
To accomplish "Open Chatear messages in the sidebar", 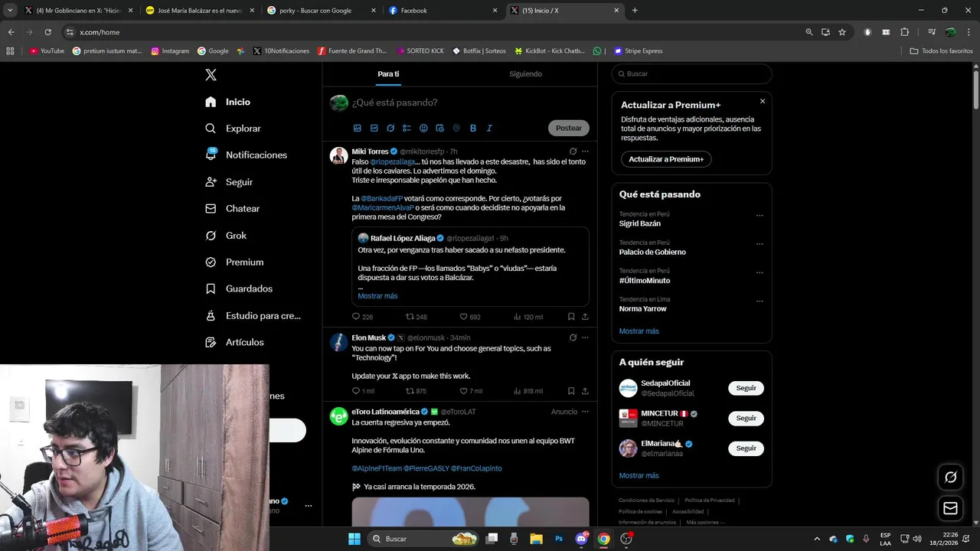I will tap(233, 208).
